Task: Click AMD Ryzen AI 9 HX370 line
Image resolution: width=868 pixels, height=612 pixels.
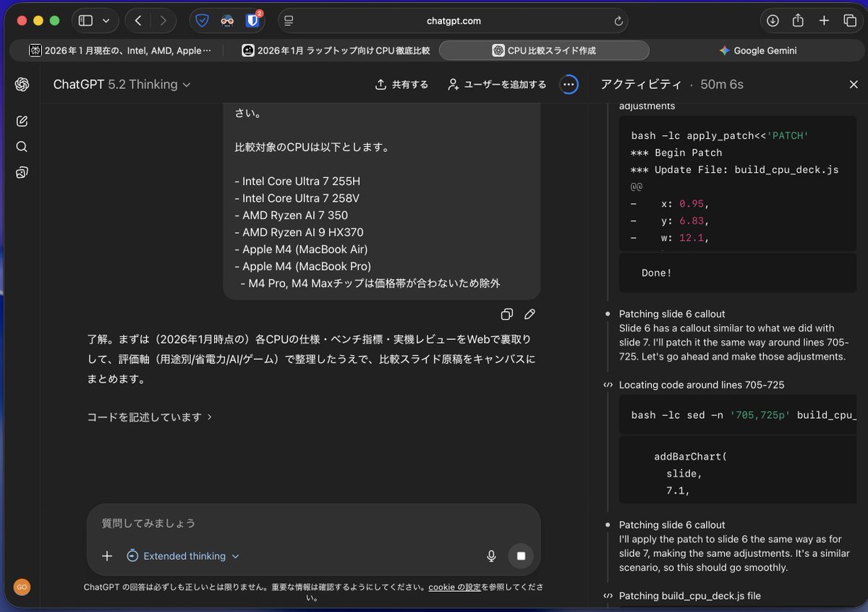Action: click(x=299, y=232)
